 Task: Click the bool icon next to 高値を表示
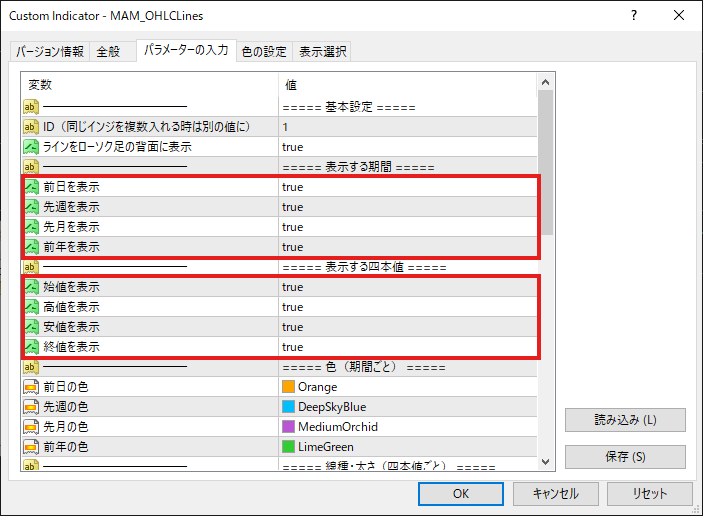(x=32, y=307)
